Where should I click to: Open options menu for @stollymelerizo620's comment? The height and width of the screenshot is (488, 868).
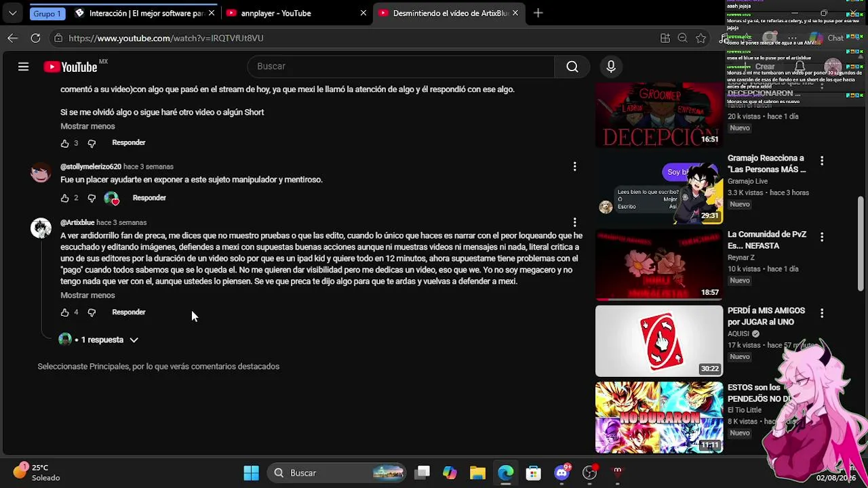click(574, 167)
